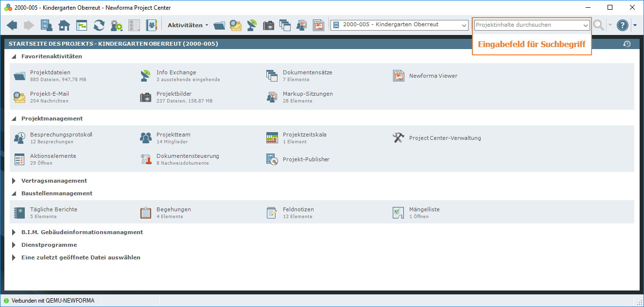Expand the Vertragsmanagement section
The width and height of the screenshot is (644, 307).
pos(14,181)
